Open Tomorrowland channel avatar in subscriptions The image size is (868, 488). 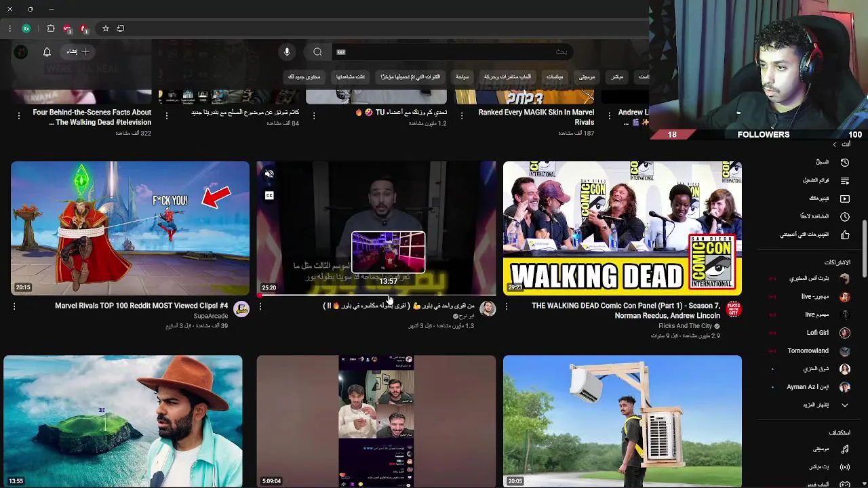tap(844, 351)
